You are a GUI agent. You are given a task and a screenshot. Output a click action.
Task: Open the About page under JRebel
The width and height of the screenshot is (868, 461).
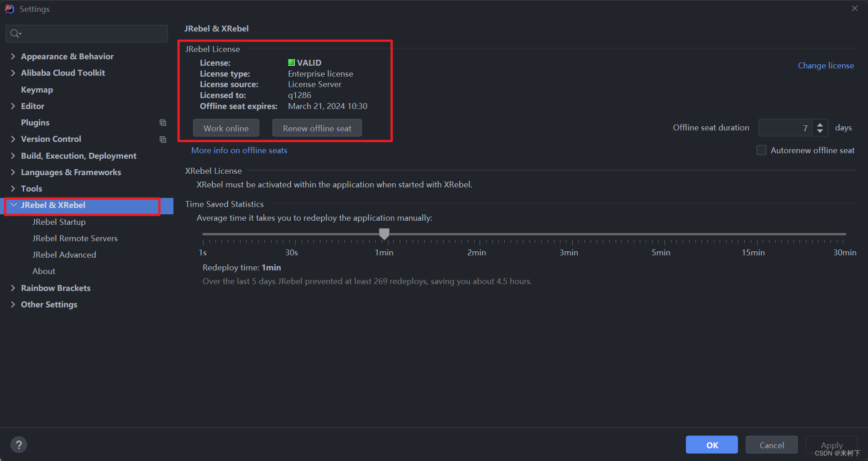(x=44, y=271)
